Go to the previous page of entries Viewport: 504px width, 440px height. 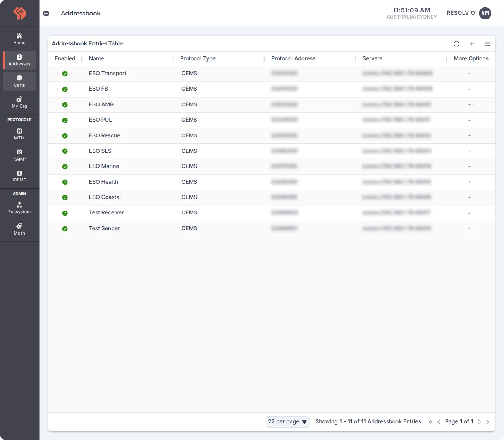pos(439,422)
